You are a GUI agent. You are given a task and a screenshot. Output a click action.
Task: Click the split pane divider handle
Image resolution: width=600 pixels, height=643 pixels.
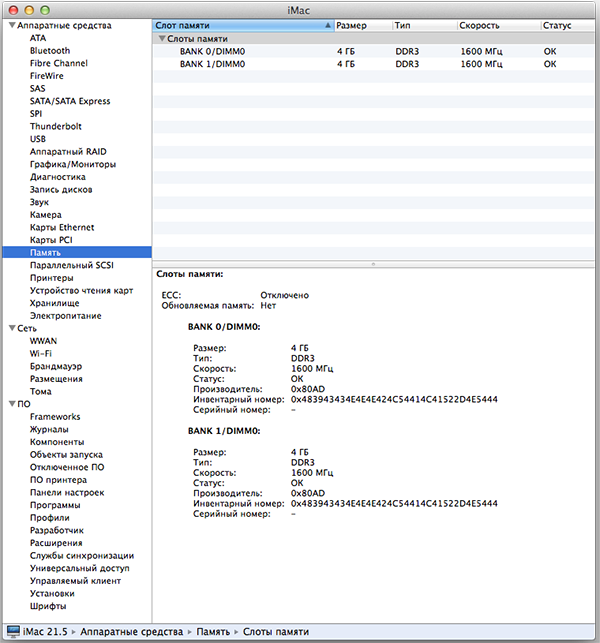pos(373,264)
